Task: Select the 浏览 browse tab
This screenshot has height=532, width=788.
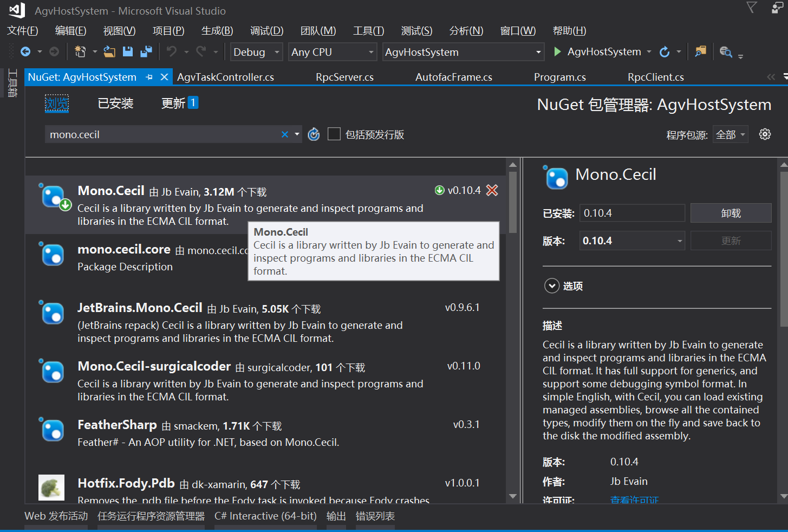Action: coord(57,103)
